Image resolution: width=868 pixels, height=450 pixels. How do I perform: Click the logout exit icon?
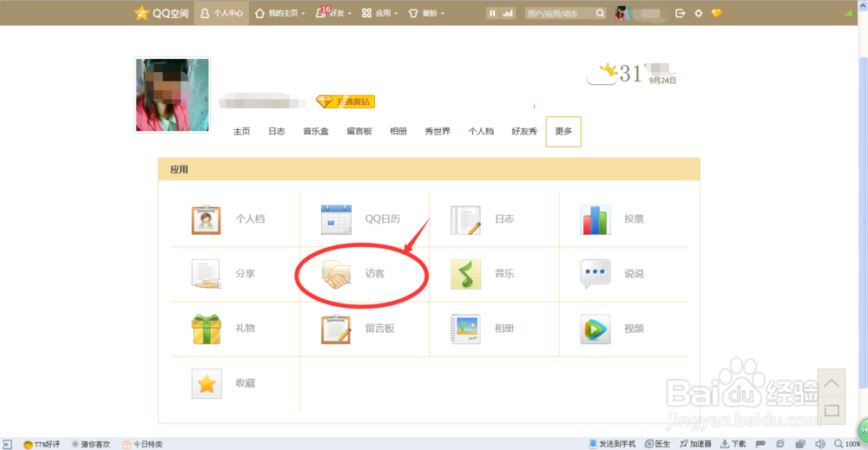(681, 13)
